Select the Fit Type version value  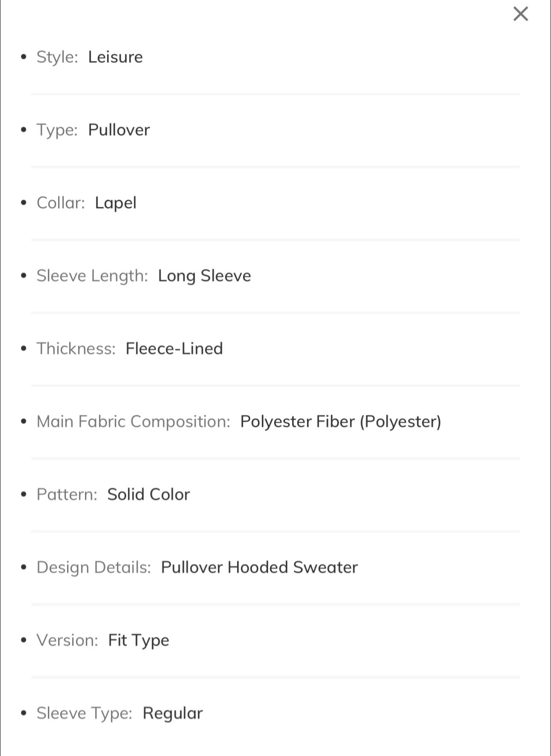tap(138, 640)
